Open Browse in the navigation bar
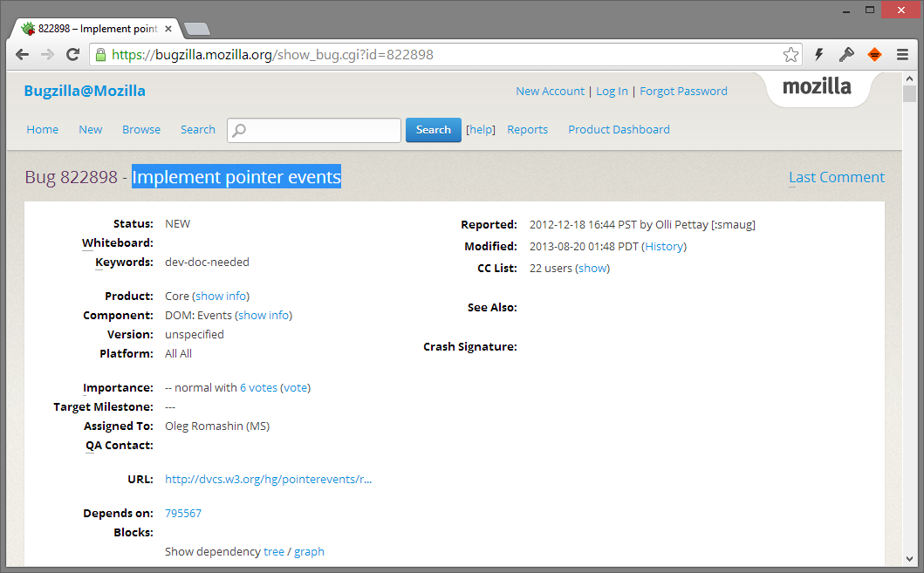The height and width of the screenshot is (573, 924). (141, 130)
